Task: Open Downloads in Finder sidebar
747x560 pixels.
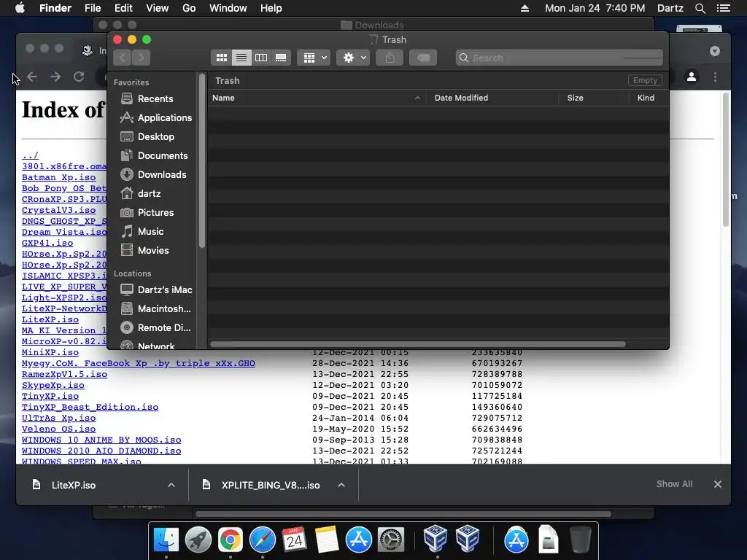Action: (152, 175)
